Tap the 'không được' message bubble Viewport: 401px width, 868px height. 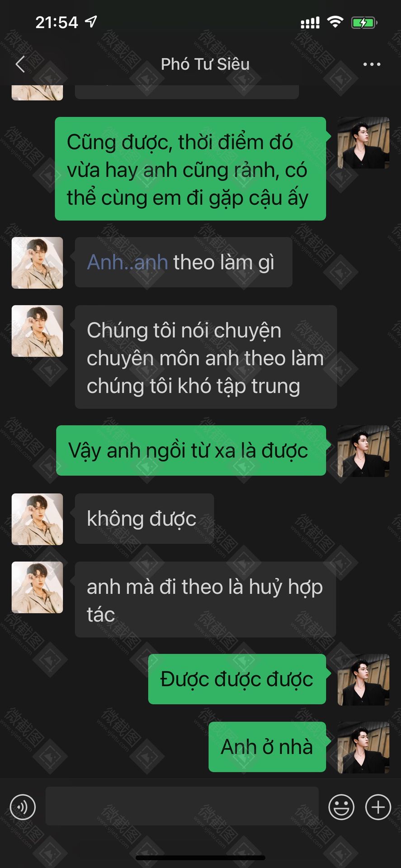144,519
